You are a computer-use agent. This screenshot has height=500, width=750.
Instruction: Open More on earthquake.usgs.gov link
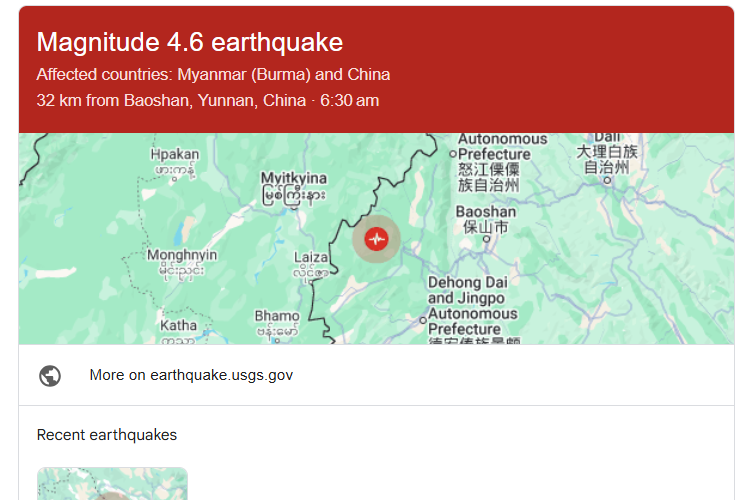click(191, 375)
